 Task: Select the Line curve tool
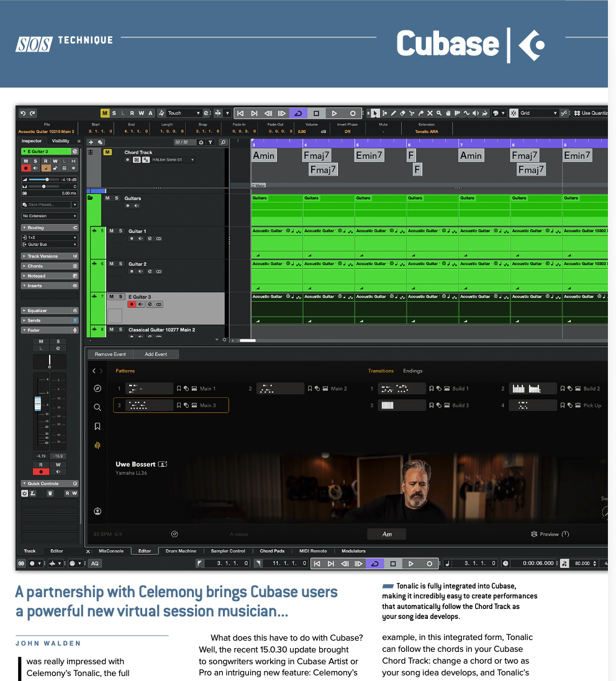(466, 114)
